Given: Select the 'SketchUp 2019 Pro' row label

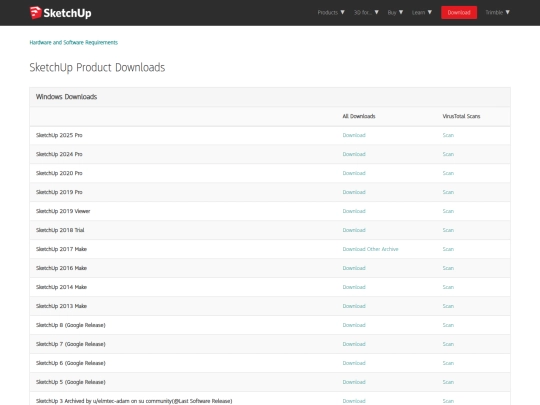Looking at the screenshot, I should (x=59, y=192).
